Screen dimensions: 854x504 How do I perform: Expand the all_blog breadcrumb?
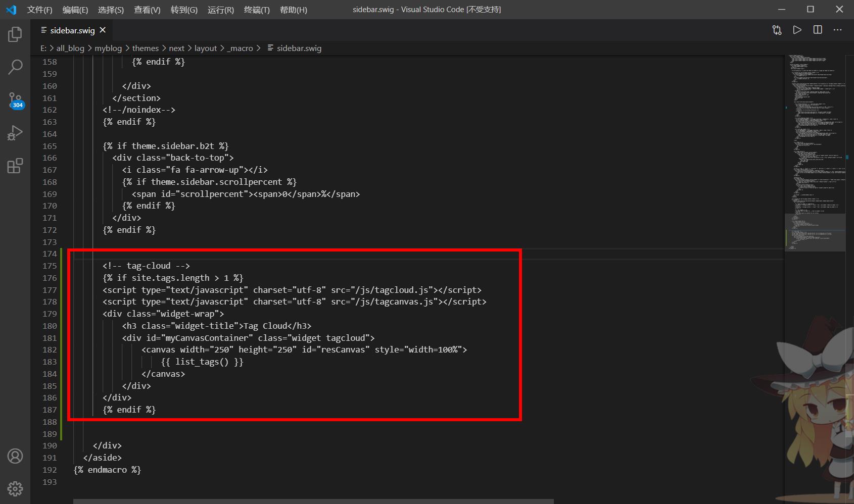pos(70,48)
